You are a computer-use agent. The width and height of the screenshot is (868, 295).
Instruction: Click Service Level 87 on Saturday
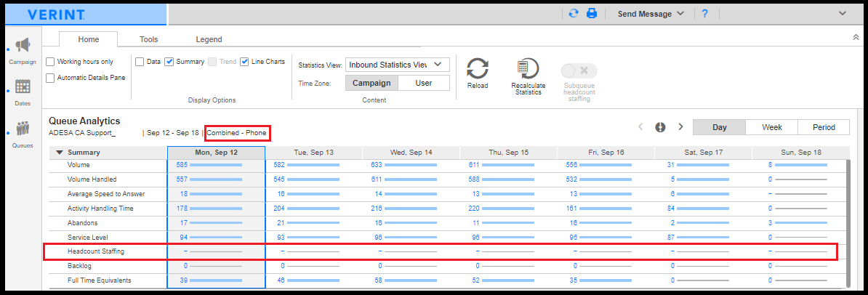coord(672,237)
